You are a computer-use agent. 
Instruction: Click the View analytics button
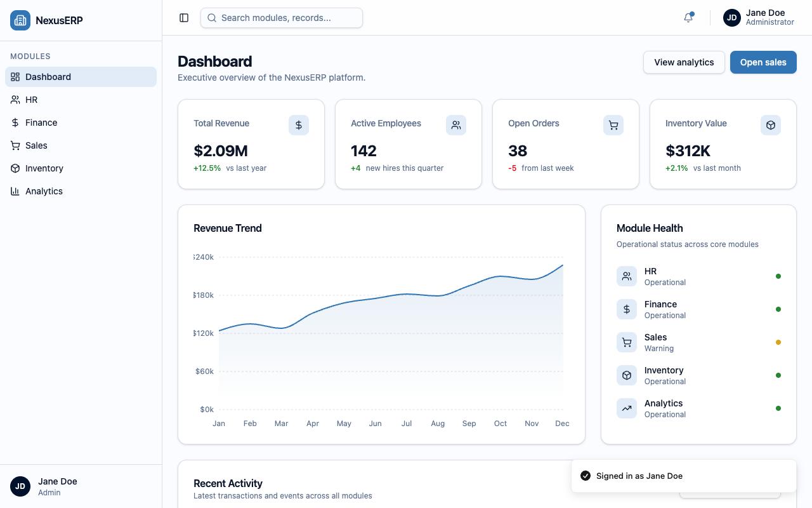684,62
